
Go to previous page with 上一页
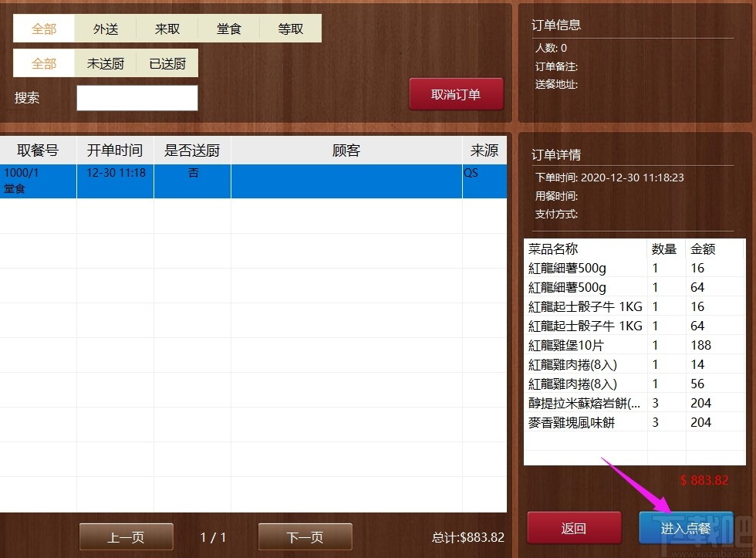click(126, 536)
